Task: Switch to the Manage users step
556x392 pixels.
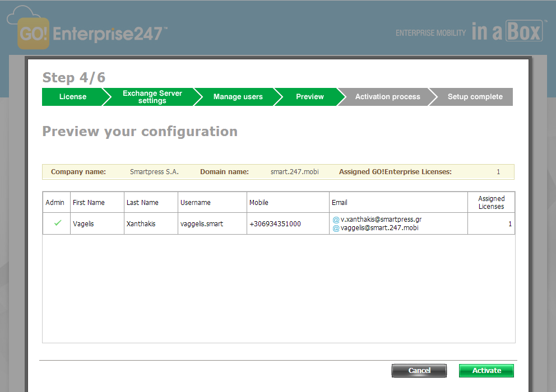Action: pyautogui.click(x=238, y=97)
